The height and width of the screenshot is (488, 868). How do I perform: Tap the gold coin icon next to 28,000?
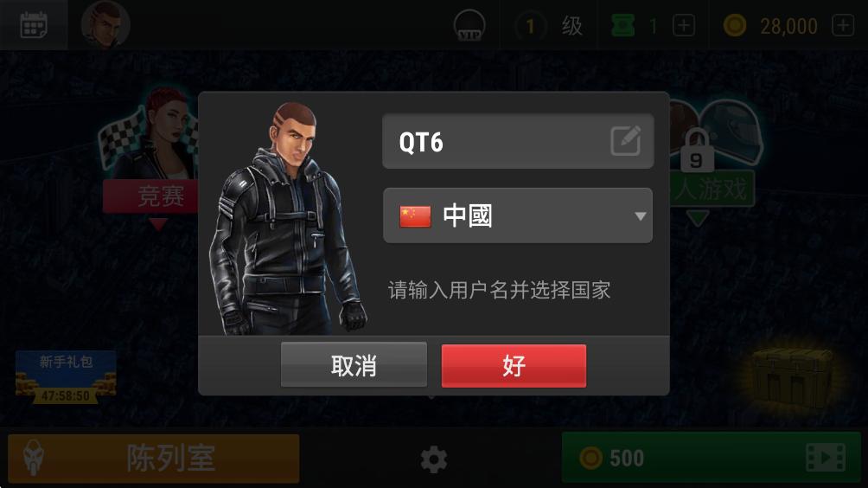click(x=735, y=25)
